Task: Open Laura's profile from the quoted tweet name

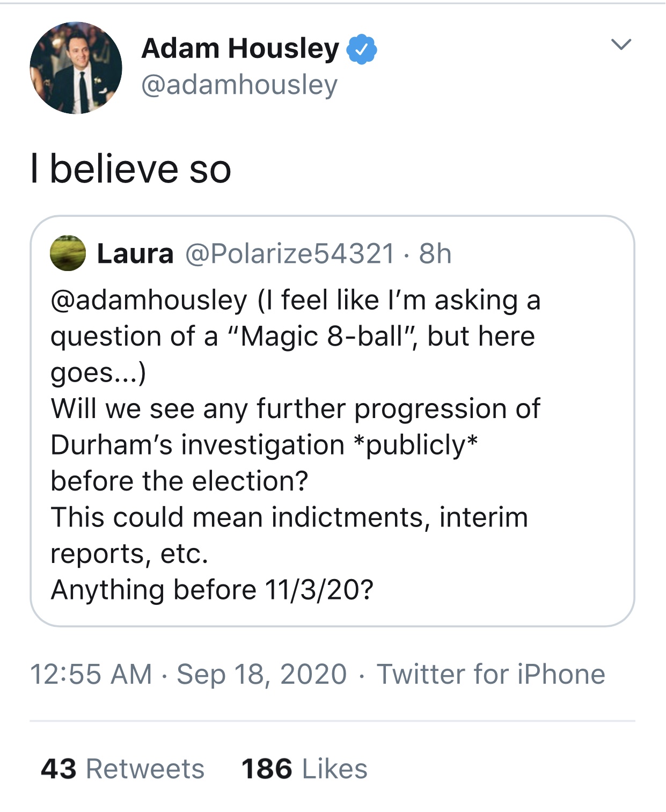Action: point(135,253)
